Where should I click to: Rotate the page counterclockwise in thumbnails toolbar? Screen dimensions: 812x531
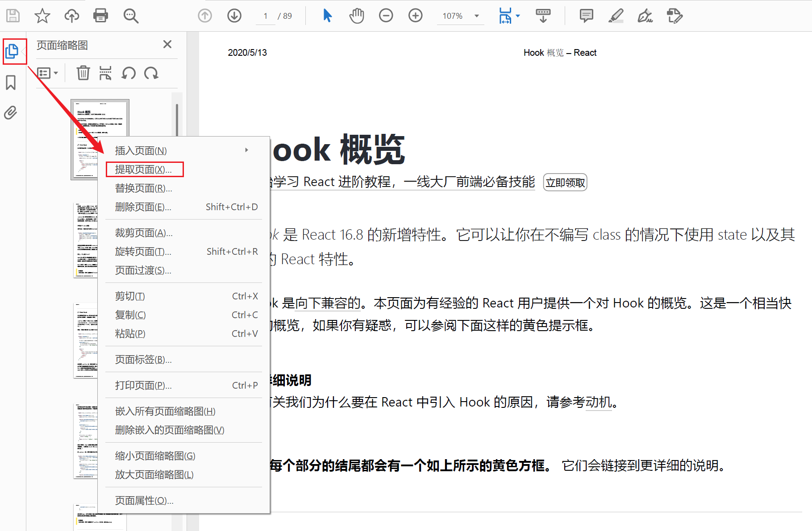tap(129, 73)
